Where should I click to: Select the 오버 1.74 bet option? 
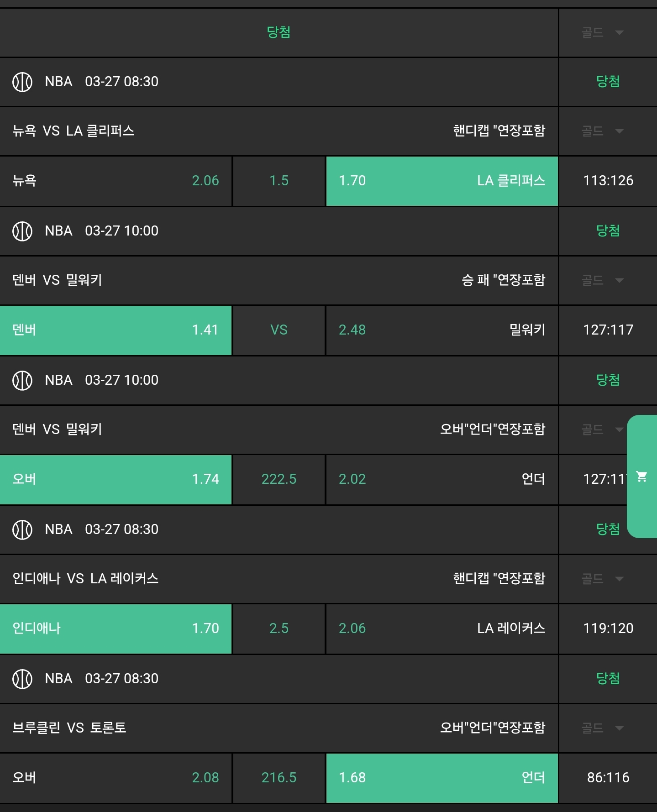tap(116, 479)
